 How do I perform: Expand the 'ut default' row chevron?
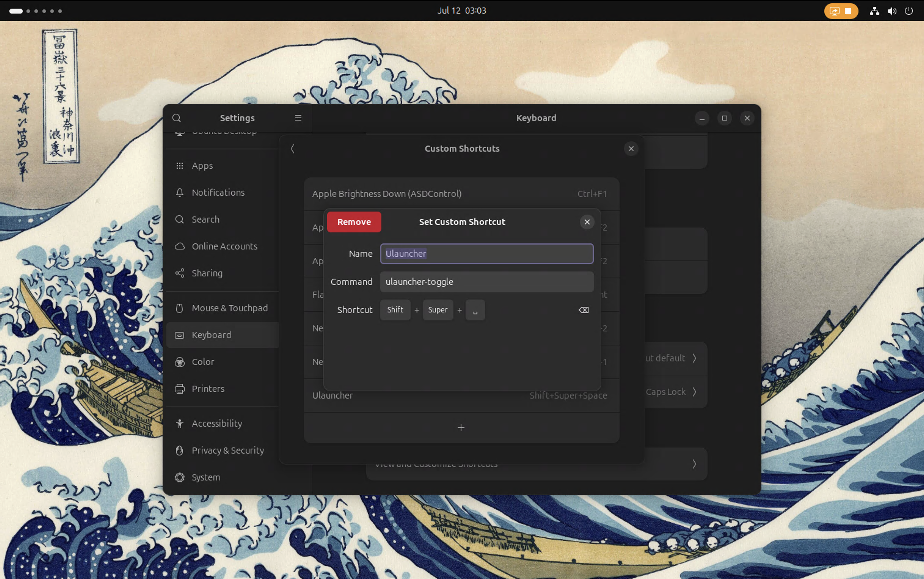tap(694, 358)
